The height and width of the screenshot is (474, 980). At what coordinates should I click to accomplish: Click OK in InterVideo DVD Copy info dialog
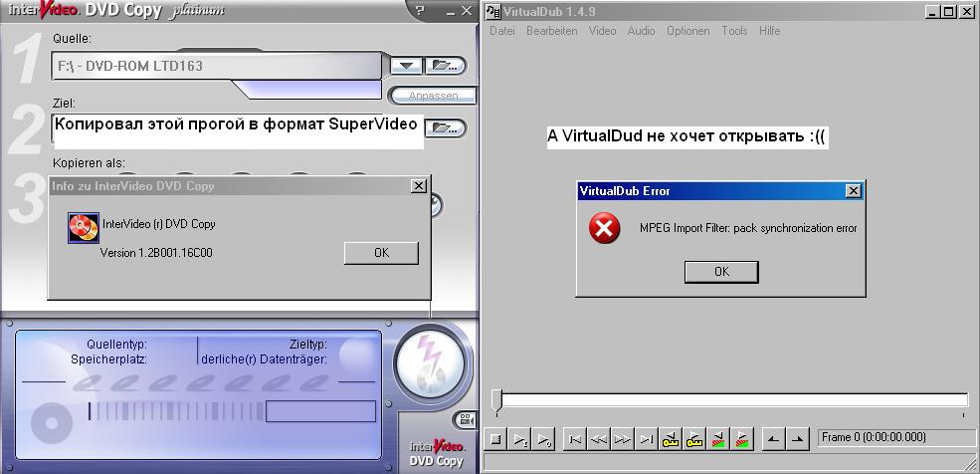tap(381, 253)
